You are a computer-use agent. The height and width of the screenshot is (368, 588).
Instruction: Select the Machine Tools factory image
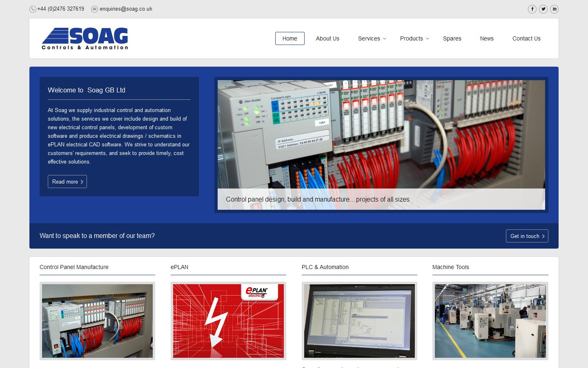[490, 321]
